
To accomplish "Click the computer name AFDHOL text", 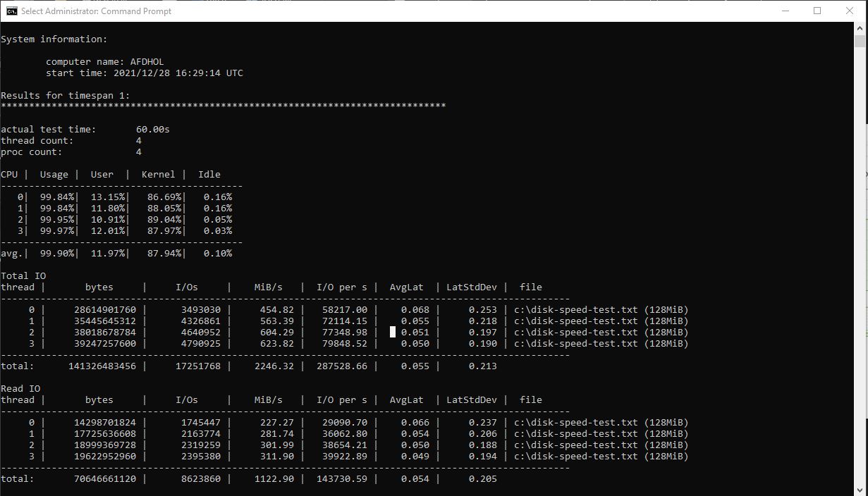I will pos(147,61).
